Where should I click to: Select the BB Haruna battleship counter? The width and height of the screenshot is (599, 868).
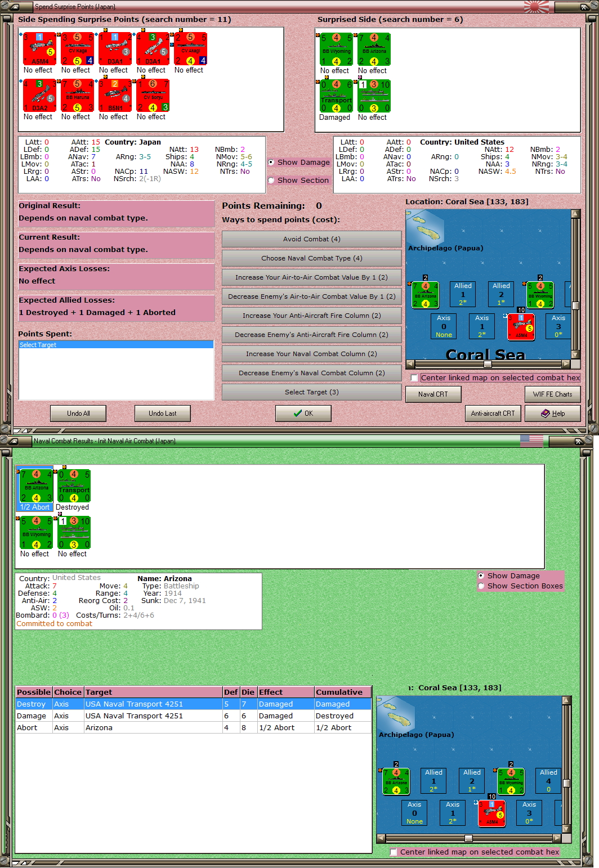pos(77,96)
